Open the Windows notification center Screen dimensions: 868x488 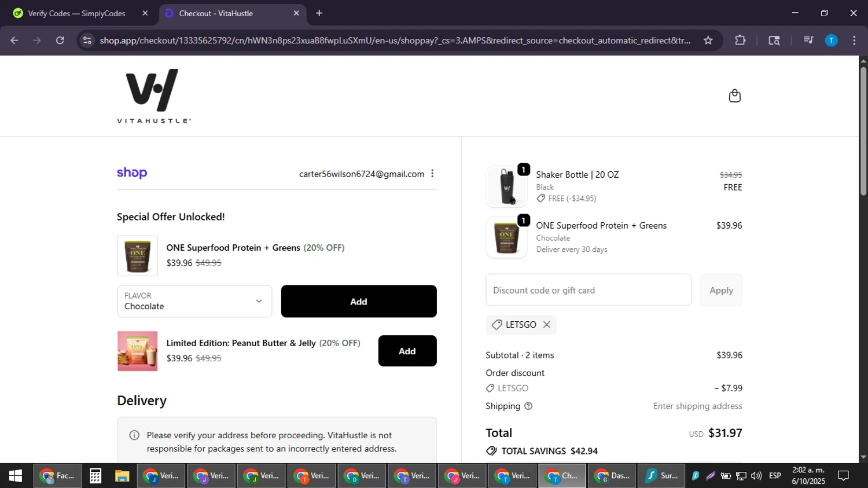844,476
